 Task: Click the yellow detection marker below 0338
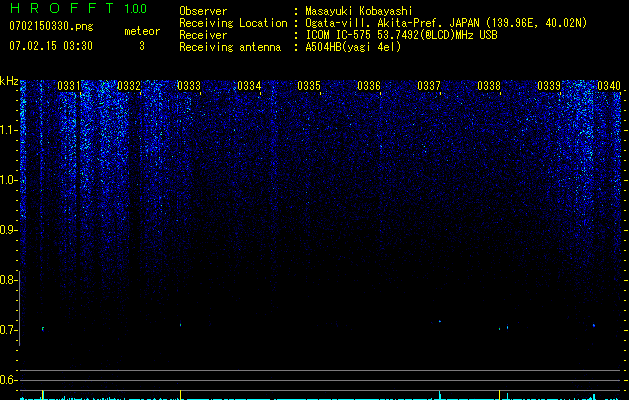pos(499,394)
